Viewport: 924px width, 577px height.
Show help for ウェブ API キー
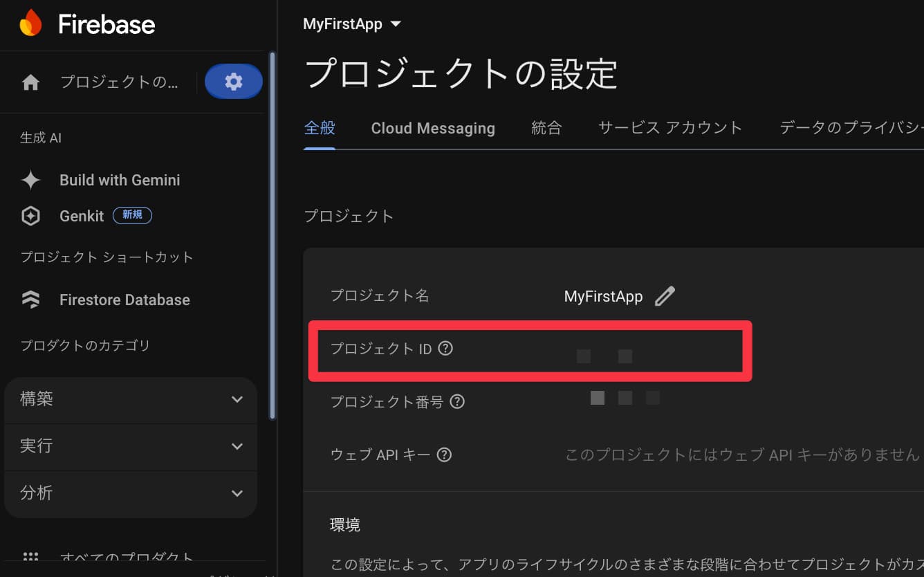click(444, 455)
